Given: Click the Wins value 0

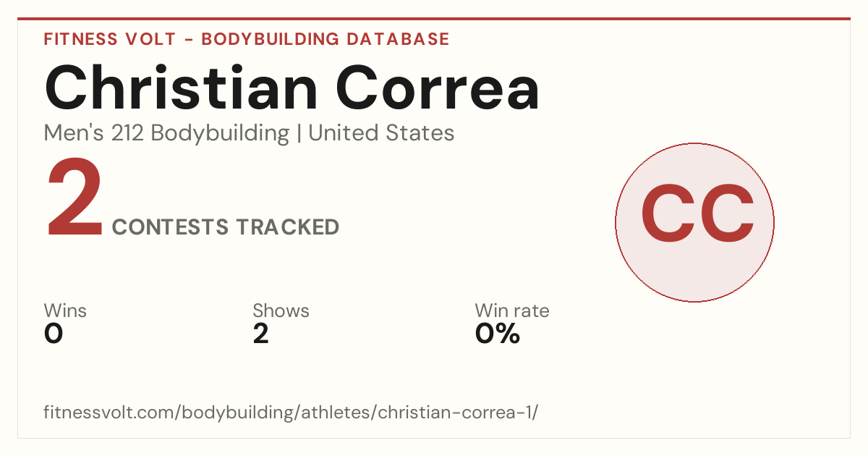Looking at the screenshot, I should 54,334.
